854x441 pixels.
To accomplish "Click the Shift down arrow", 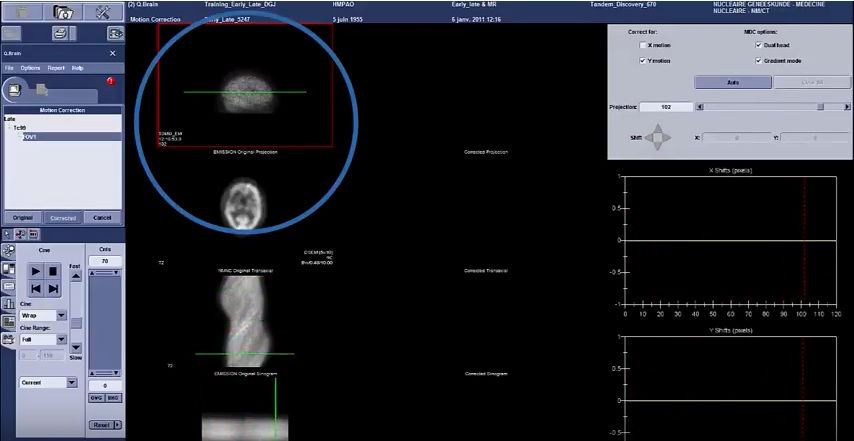I will point(658,147).
